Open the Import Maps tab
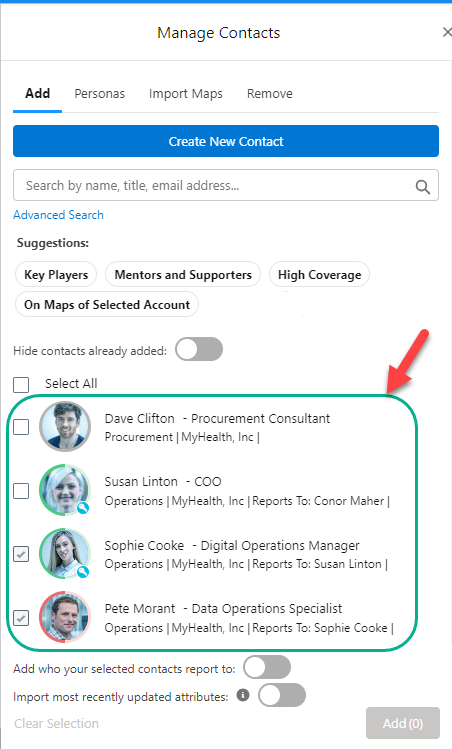 tap(186, 94)
